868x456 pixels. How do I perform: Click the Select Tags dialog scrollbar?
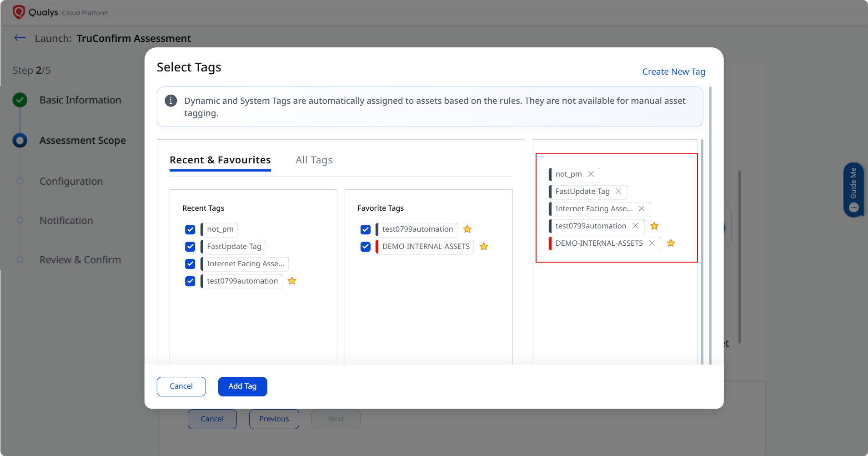coord(710,225)
